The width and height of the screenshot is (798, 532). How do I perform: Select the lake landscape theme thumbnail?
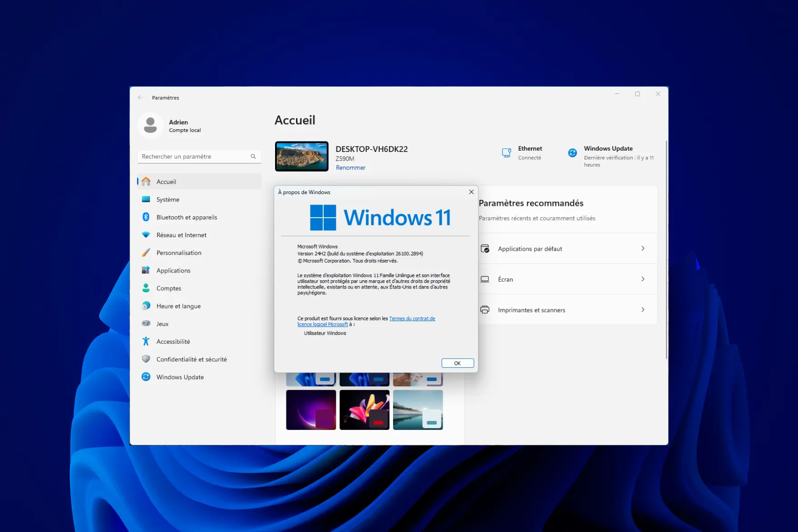(418, 410)
